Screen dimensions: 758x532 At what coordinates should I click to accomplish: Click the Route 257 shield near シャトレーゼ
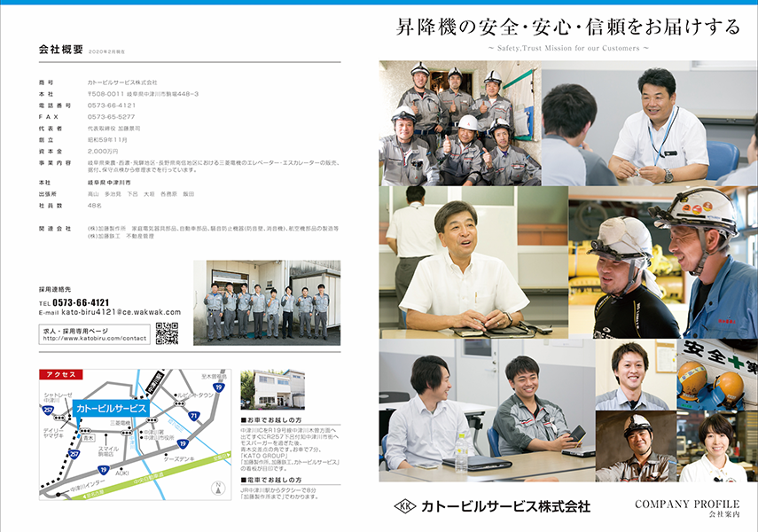pos(49,411)
